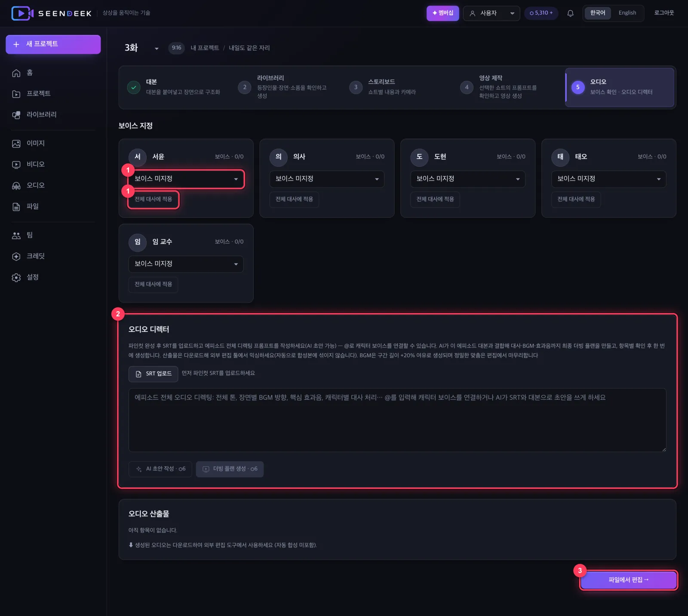Screen dimensions: 688x616
Task: Click the SEENDEEK logo icon
Action: (x=22, y=13)
